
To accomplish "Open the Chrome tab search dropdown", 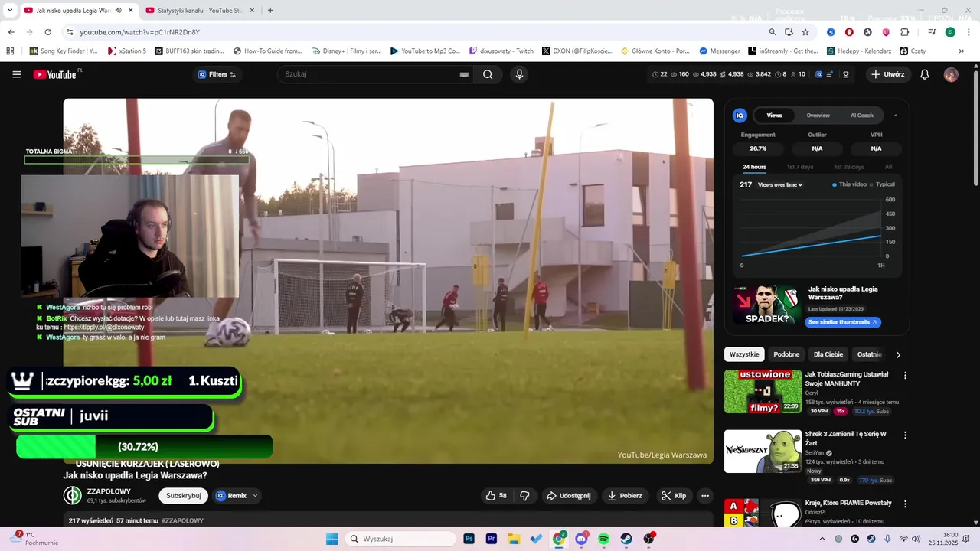I will (x=10, y=11).
